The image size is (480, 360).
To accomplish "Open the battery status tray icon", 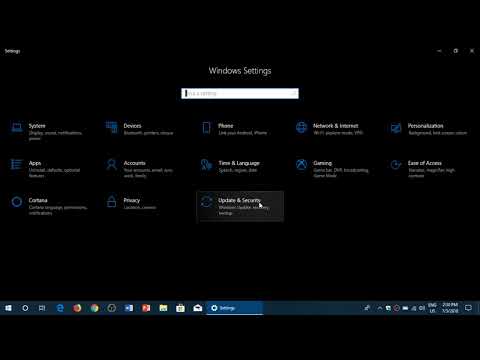I will [405, 308].
